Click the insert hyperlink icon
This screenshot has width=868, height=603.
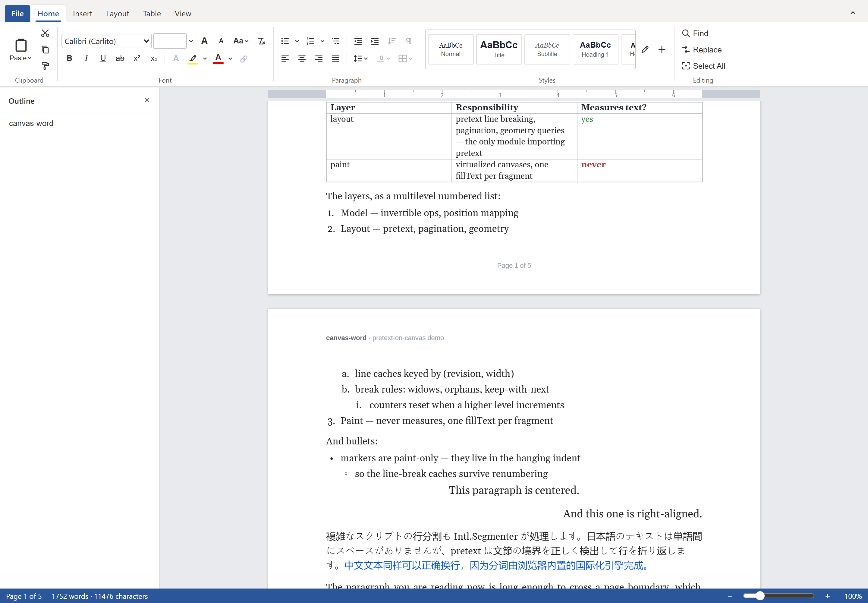(x=244, y=58)
